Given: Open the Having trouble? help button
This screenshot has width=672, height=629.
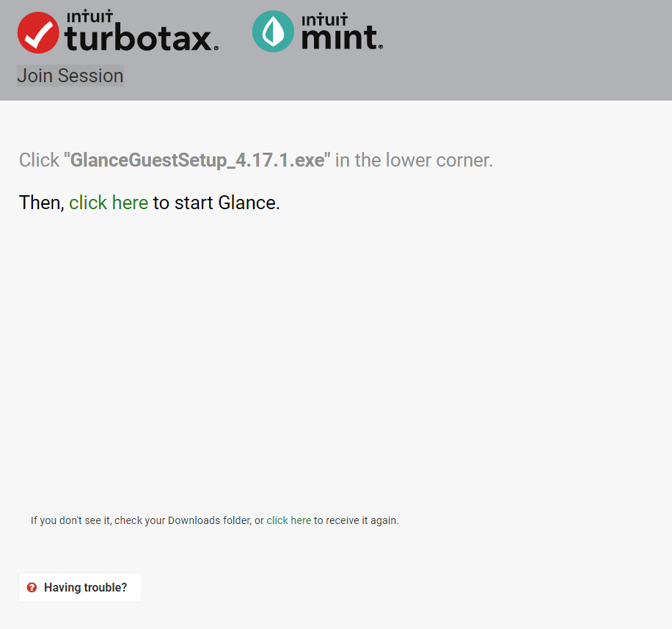Looking at the screenshot, I should (80, 587).
